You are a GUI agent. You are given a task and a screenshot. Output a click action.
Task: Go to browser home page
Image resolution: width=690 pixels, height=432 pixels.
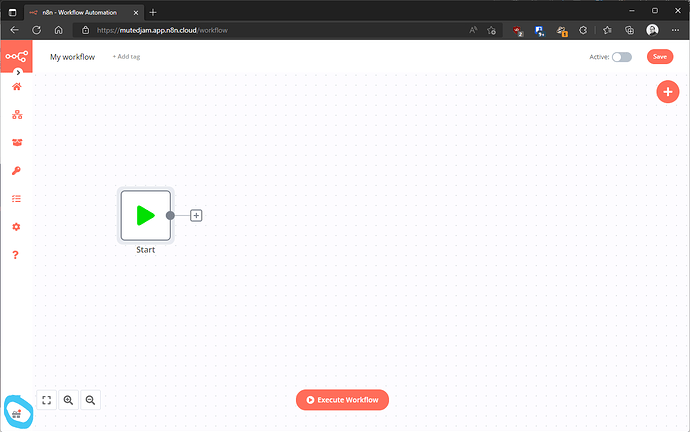(59, 30)
